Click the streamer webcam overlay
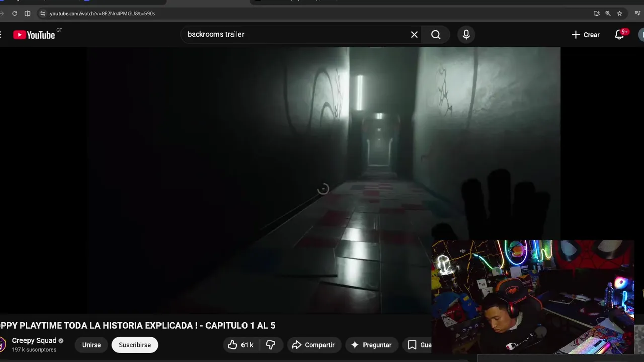The image size is (644, 362). pos(533,297)
